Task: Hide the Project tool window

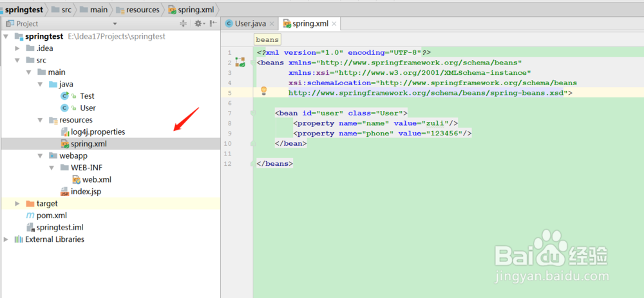Action: 214,24
